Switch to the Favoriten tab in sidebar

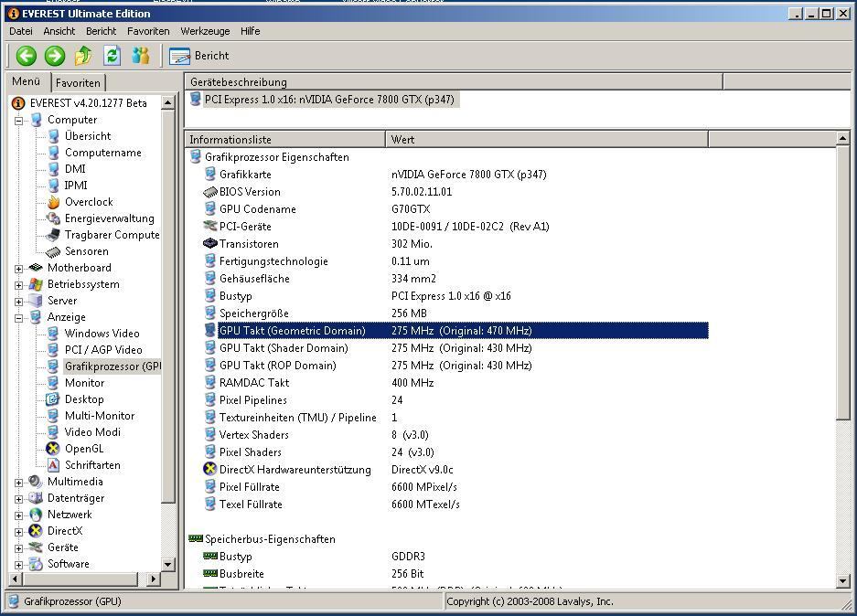(x=78, y=83)
